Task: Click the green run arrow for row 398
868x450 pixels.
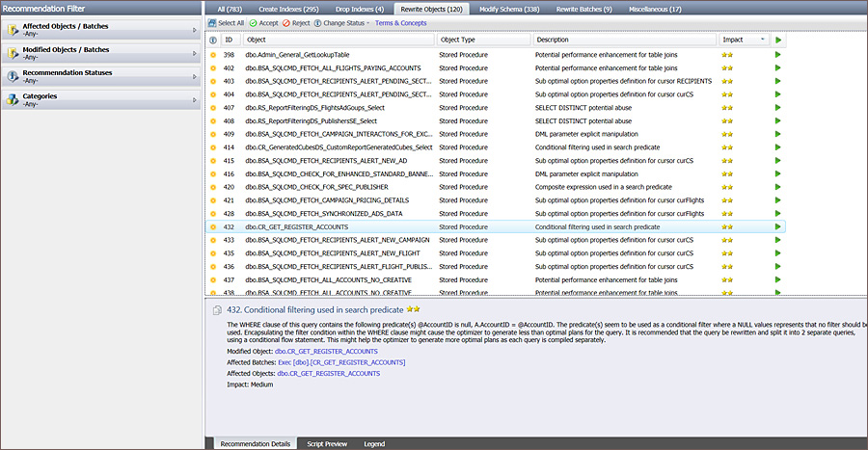Action: tap(777, 55)
